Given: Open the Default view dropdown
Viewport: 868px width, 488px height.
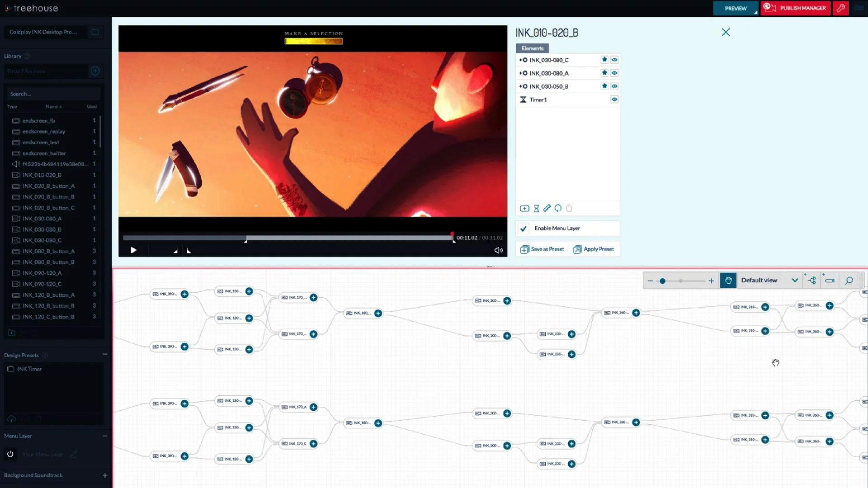Looking at the screenshot, I should pyautogui.click(x=769, y=281).
